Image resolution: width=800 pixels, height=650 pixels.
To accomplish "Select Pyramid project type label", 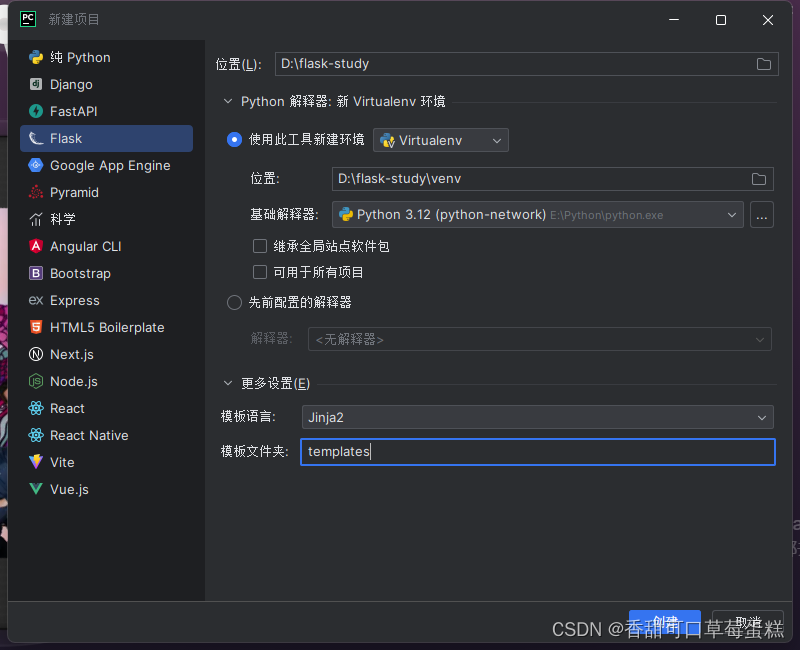I will tap(74, 192).
